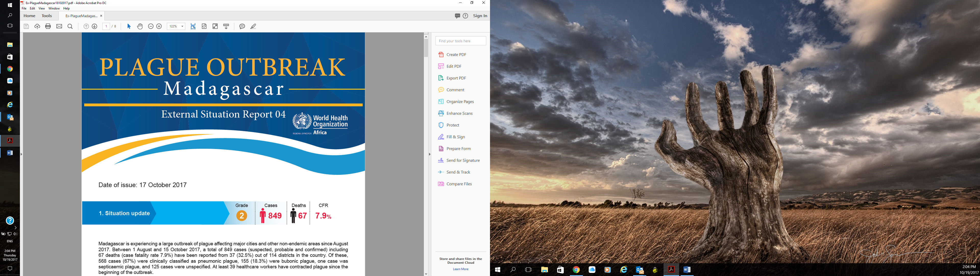Open Enhance Scans tool
Image resolution: width=980 pixels, height=276 pixels.
pyautogui.click(x=455, y=113)
